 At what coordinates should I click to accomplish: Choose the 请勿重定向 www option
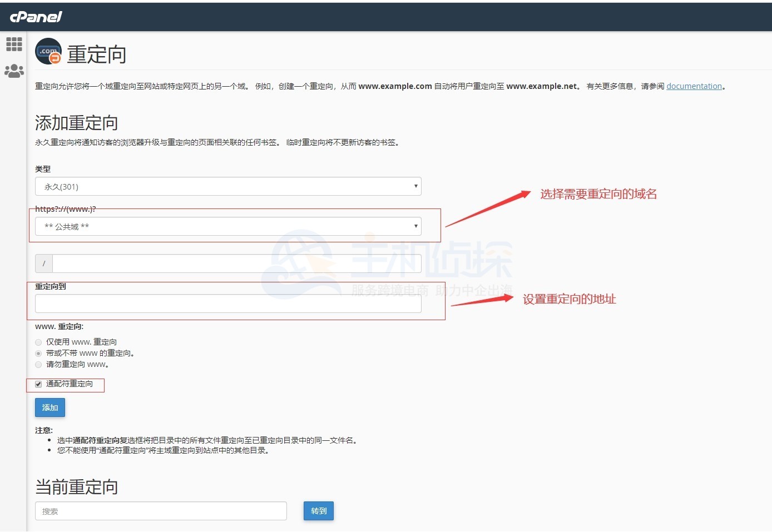38,364
